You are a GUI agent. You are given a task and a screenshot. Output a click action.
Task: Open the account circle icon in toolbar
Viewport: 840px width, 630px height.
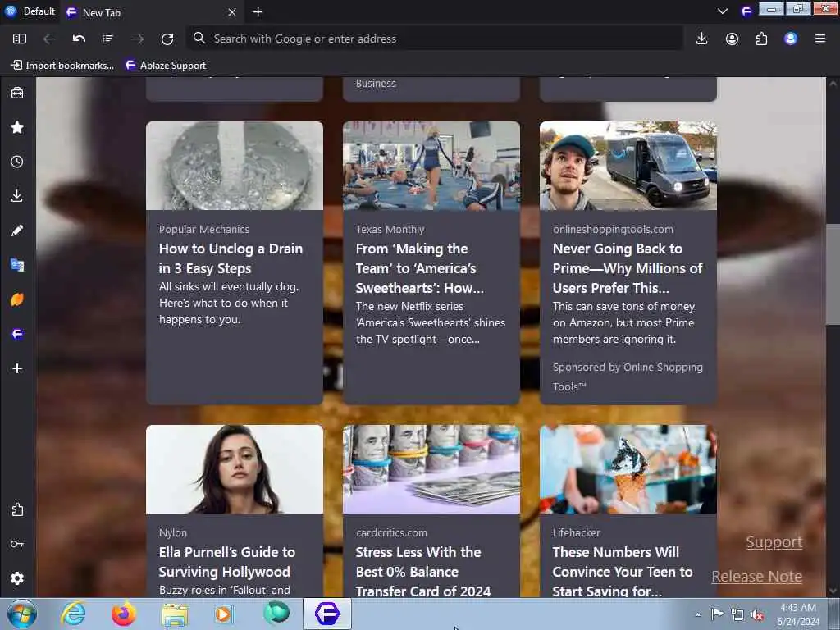tap(732, 39)
